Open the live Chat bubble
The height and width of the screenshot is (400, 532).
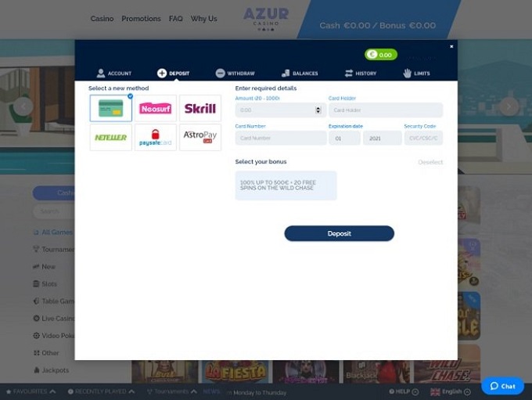click(501, 386)
